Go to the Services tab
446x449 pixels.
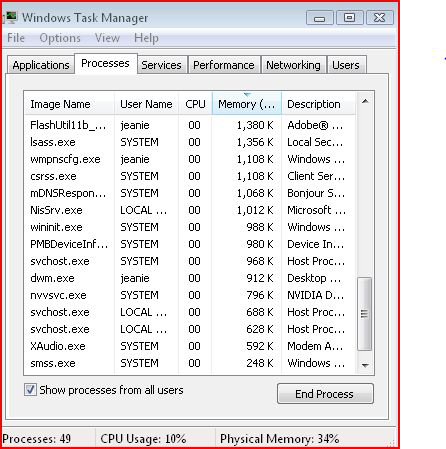(161, 65)
